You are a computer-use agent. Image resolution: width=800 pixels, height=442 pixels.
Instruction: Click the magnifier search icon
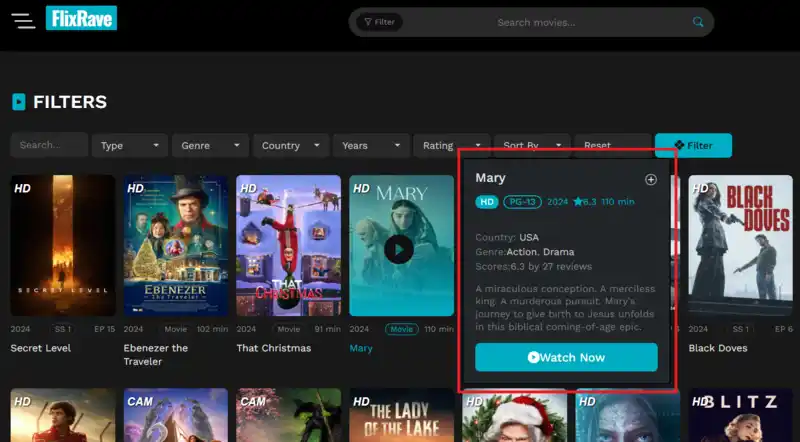click(698, 22)
